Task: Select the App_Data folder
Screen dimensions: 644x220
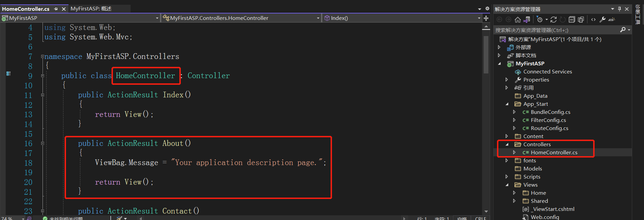Action: tap(535, 96)
